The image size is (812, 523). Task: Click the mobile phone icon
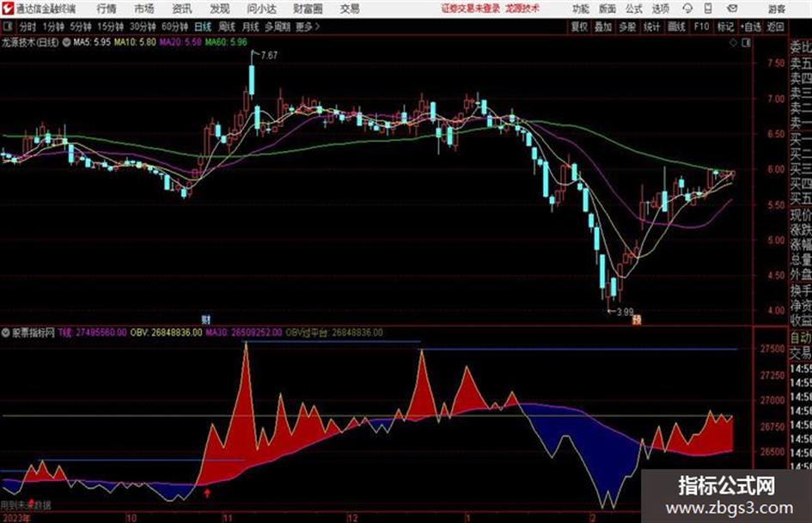point(708,9)
